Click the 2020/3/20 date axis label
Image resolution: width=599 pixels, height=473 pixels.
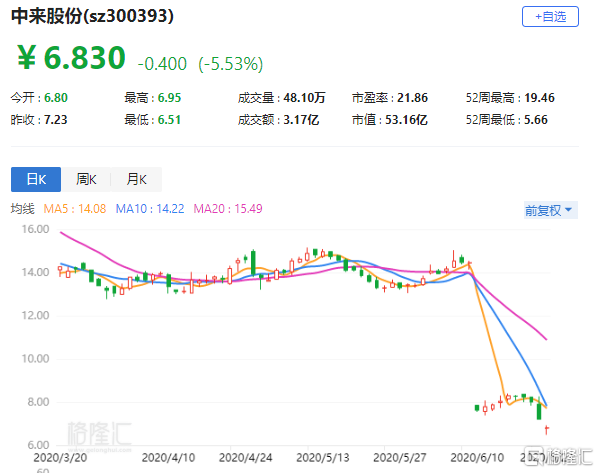(x=60, y=458)
